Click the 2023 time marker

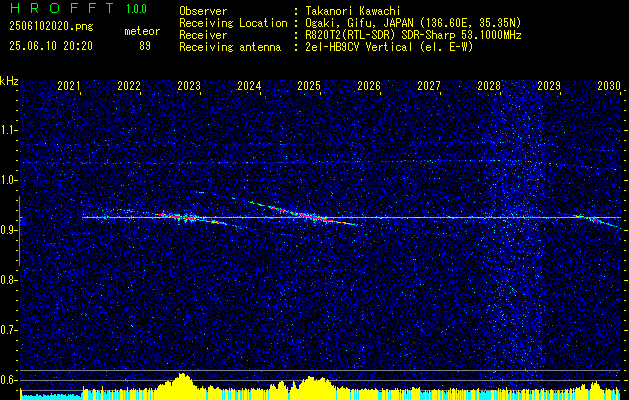pos(189,85)
